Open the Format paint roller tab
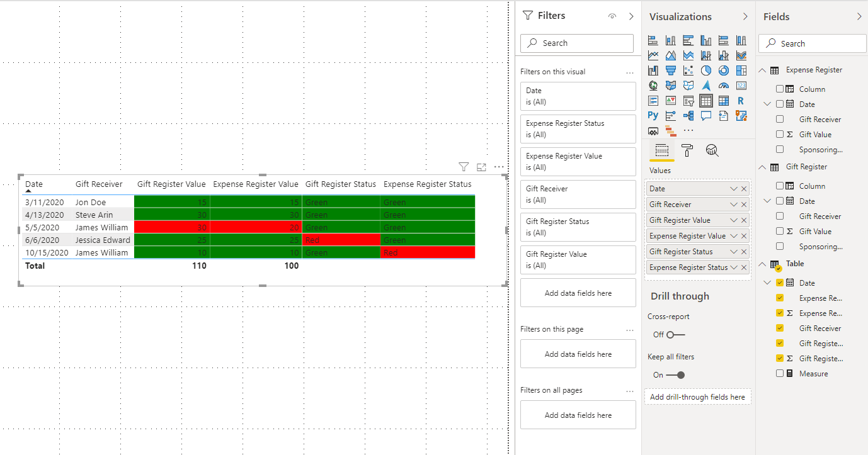868x455 pixels. pos(687,150)
